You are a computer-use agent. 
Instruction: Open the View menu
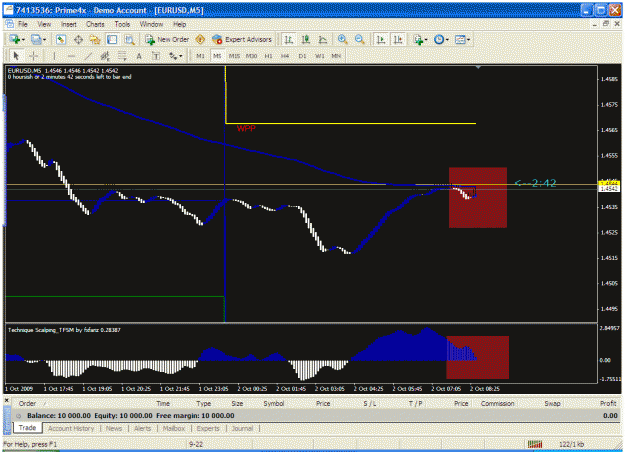click(44, 24)
